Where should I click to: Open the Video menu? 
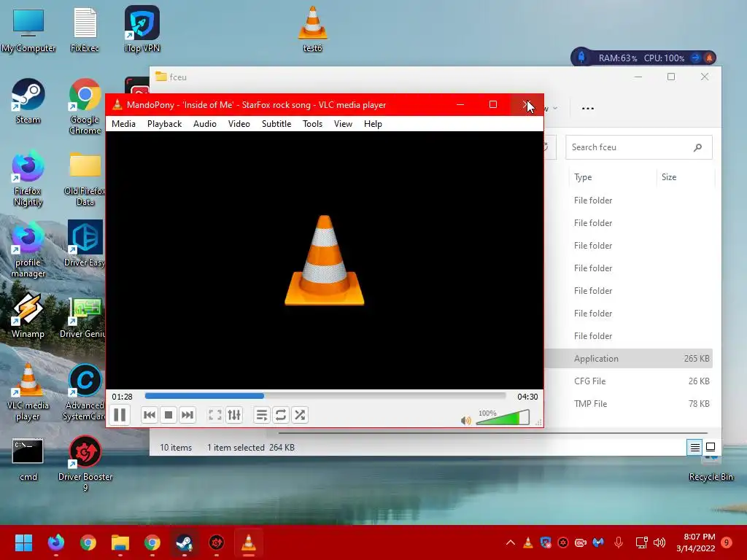click(239, 124)
